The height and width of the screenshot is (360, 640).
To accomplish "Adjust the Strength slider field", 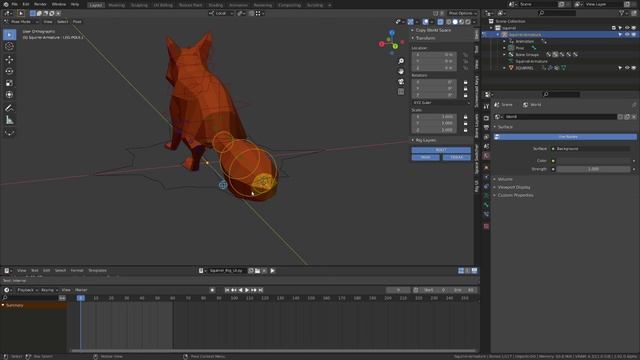I will tap(594, 169).
